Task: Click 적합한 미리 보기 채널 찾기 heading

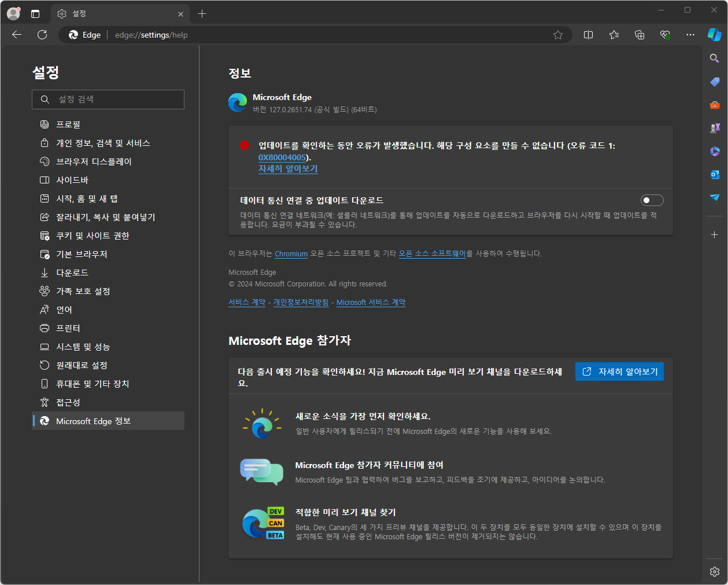Action: (x=346, y=512)
